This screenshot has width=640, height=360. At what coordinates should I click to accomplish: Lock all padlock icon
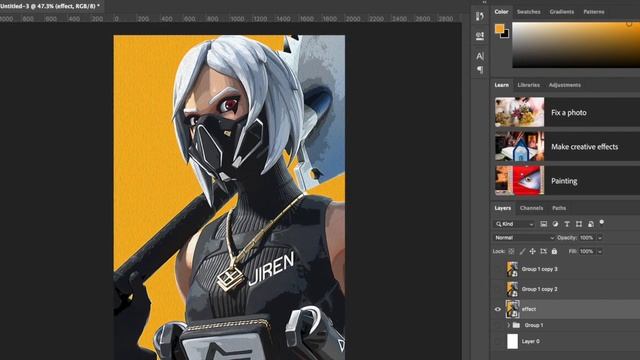click(554, 251)
